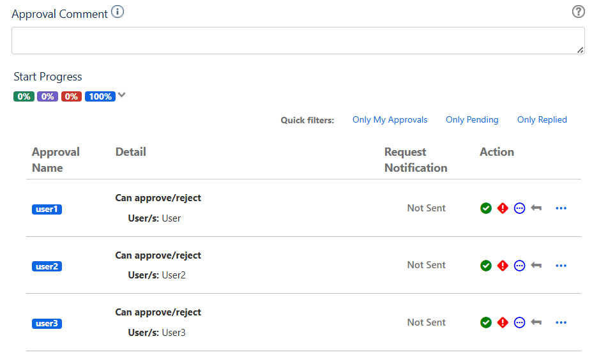The width and height of the screenshot is (592, 364).
Task: Open more actions menu for user2
Action: pos(561,266)
